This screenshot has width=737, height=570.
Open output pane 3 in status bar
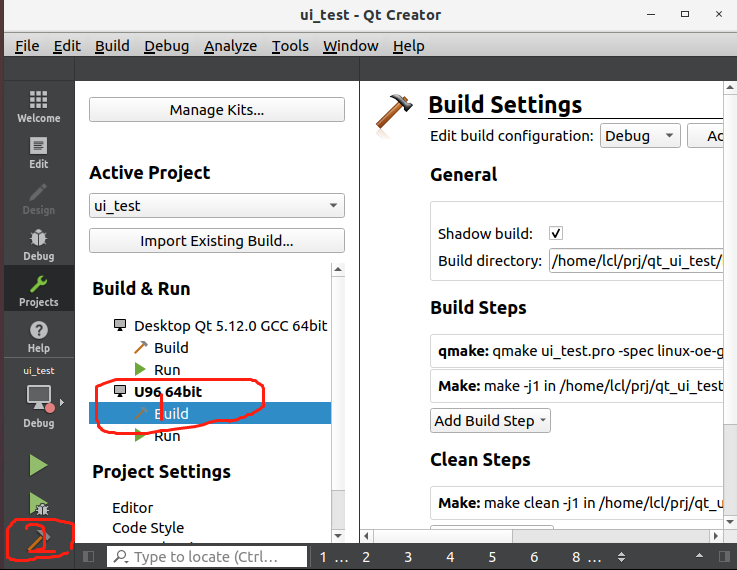coord(408,557)
